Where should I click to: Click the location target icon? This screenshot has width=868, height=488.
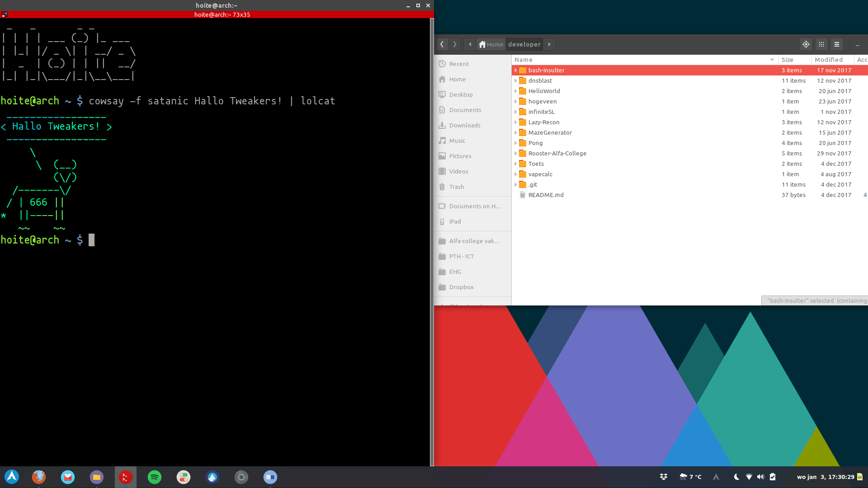click(806, 44)
